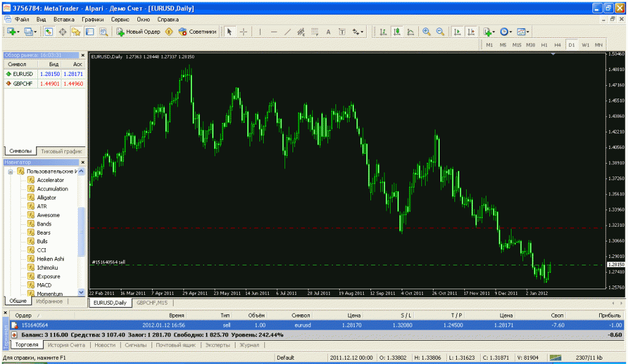The height and width of the screenshot is (364, 628).
Task: Open the История Счета terminal tab
Action: coord(67,345)
